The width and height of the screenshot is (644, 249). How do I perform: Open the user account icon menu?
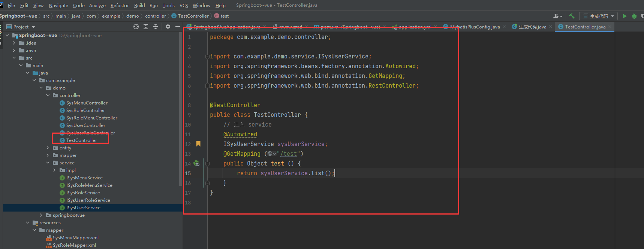click(x=558, y=16)
